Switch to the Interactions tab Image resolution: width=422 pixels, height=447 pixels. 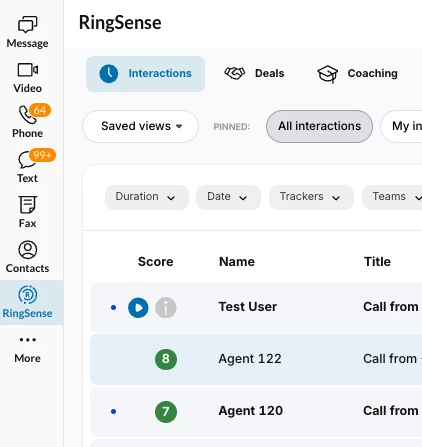(x=145, y=74)
